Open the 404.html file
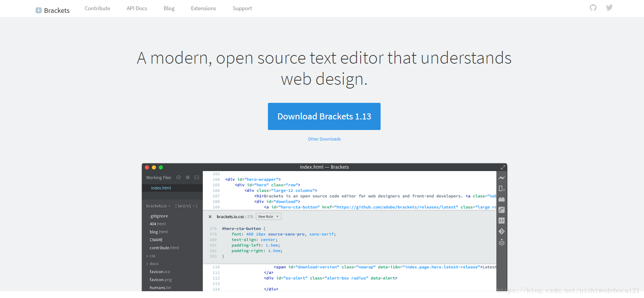 (x=158, y=224)
